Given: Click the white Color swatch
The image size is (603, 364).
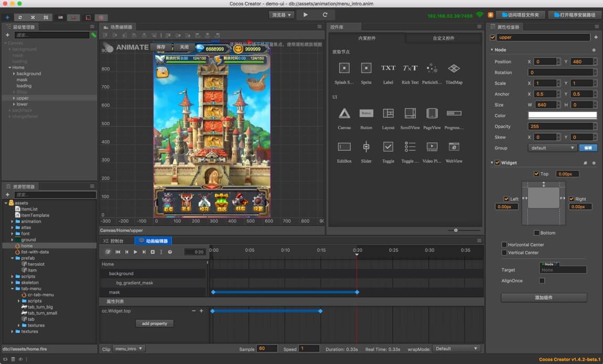Looking at the screenshot, I should pyautogui.click(x=562, y=116).
